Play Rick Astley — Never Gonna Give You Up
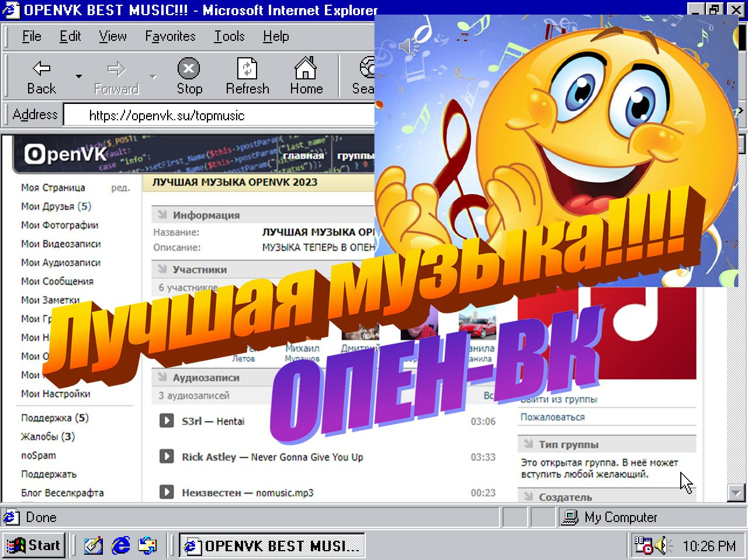Viewport: 748px width, 560px height. coord(167,456)
